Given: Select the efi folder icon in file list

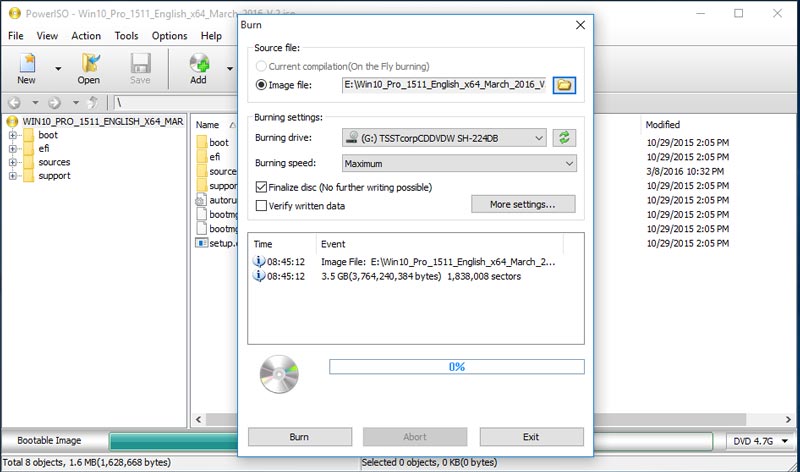Looking at the screenshot, I should [202, 157].
